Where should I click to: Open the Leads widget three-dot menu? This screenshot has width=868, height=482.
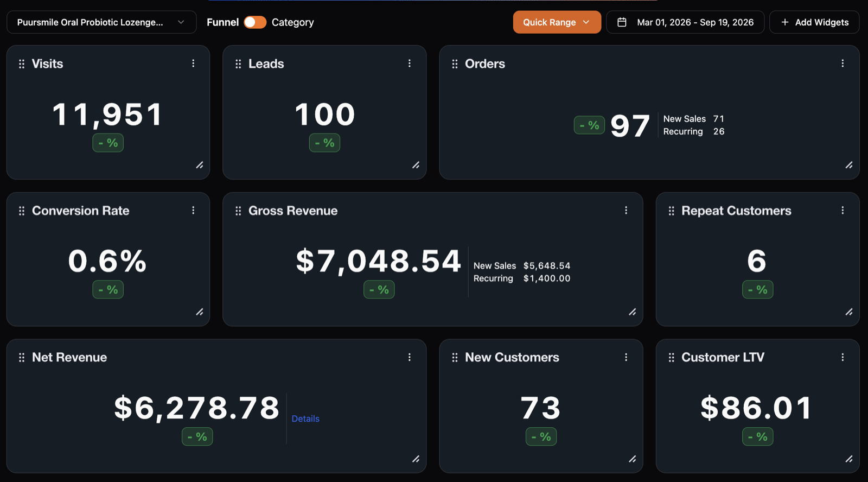pos(410,64)
